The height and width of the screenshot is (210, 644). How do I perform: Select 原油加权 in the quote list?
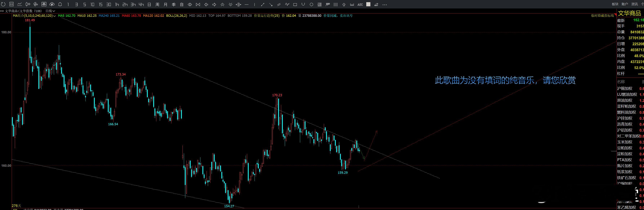[625, 100]
